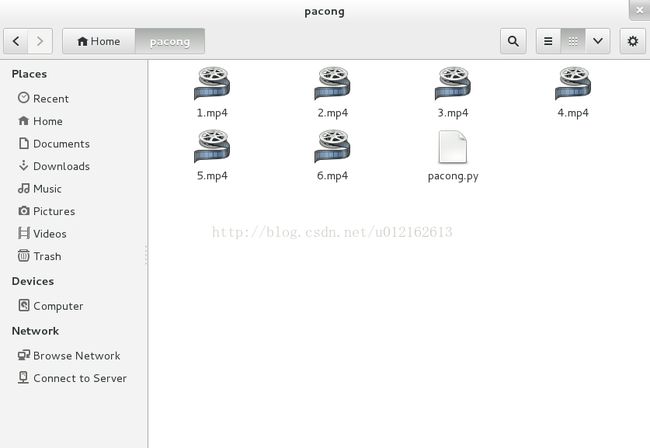This screenshot has height=448, width=650.
Task: Click the Trash bin icon
Action: (x=24, y=255)
